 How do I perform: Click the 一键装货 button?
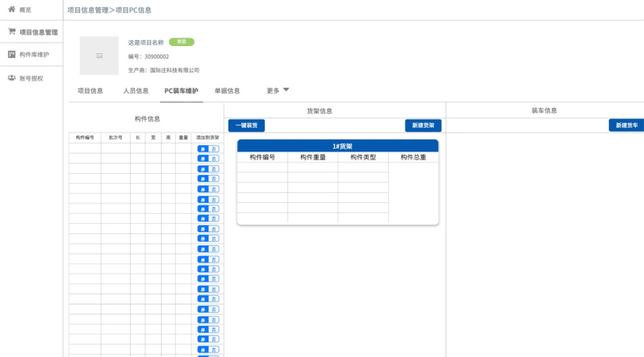246,125
